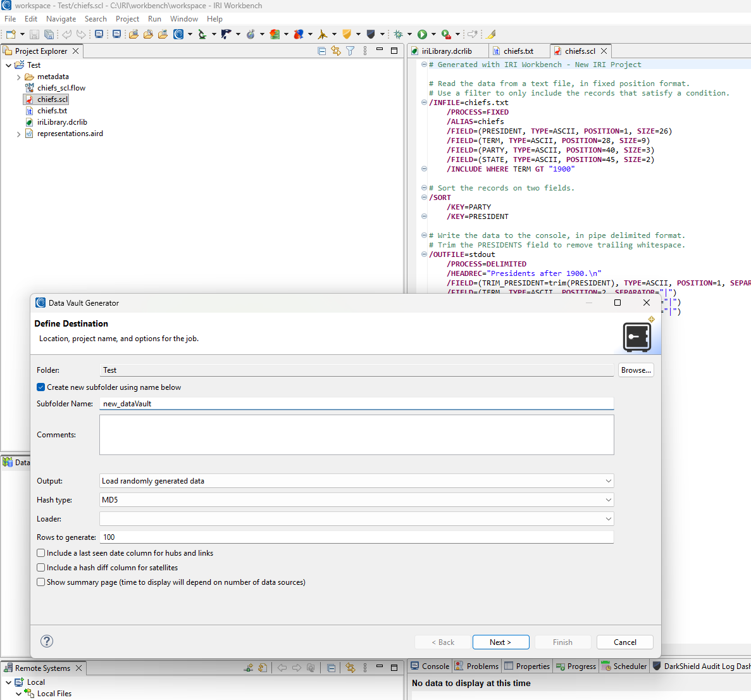Click the globe with satellite toolbar icon
Screen dimensions: 751x700
pos(251,34)
